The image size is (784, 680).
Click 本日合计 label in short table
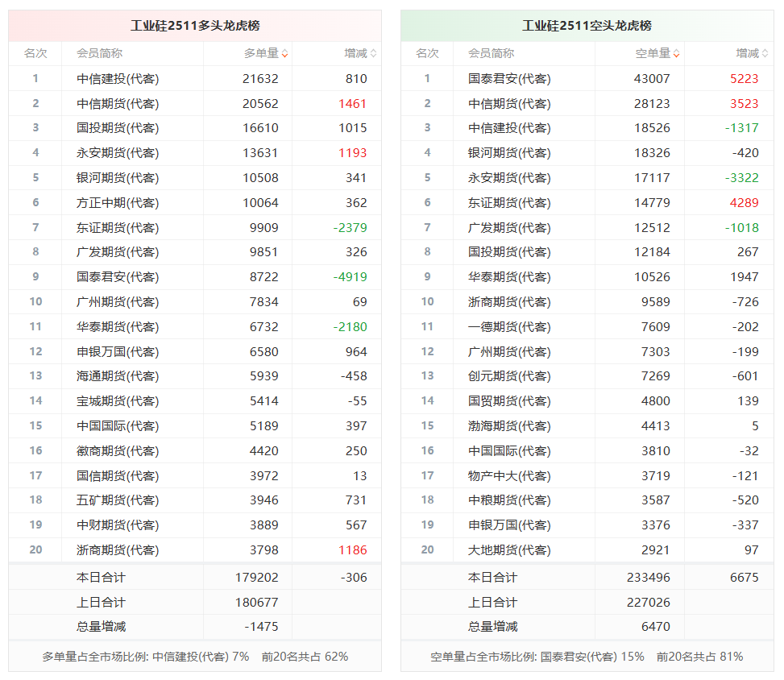(492, 578)
